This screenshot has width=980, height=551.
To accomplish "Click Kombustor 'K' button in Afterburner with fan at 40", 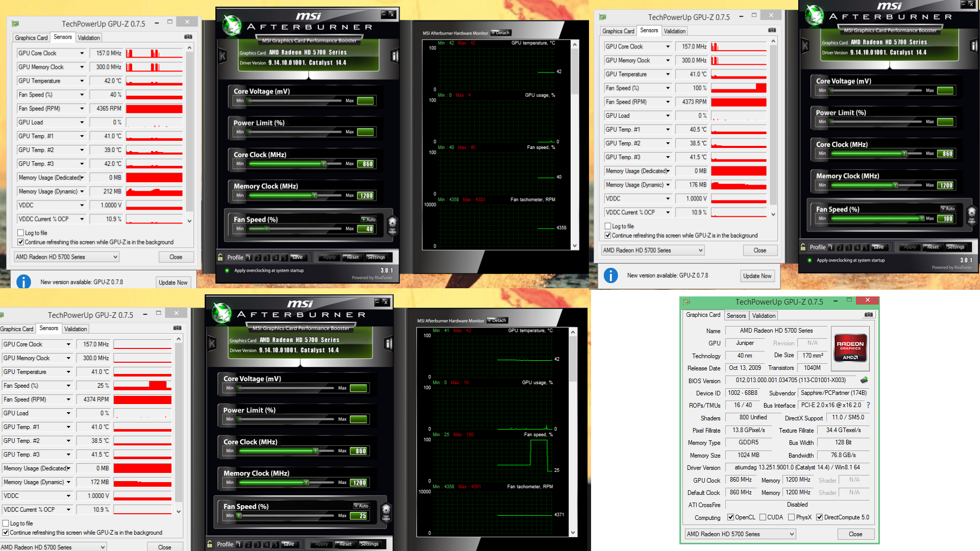I will (x=223, y=56).
